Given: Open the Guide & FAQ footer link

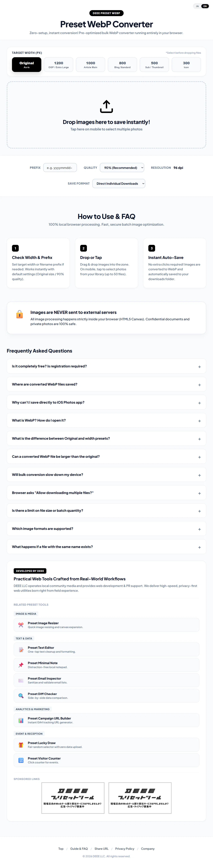Looking at the screenshot, I should pos(79,849).
